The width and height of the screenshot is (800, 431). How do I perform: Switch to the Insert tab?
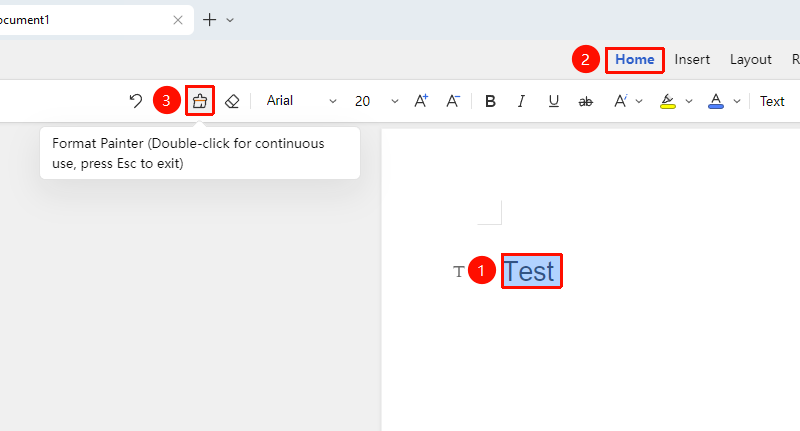692,60
